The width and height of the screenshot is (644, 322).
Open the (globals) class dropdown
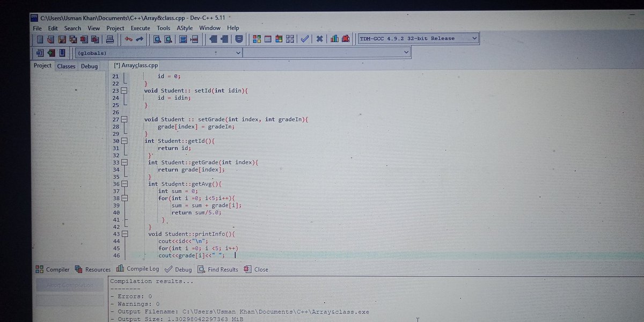[158, 53]
